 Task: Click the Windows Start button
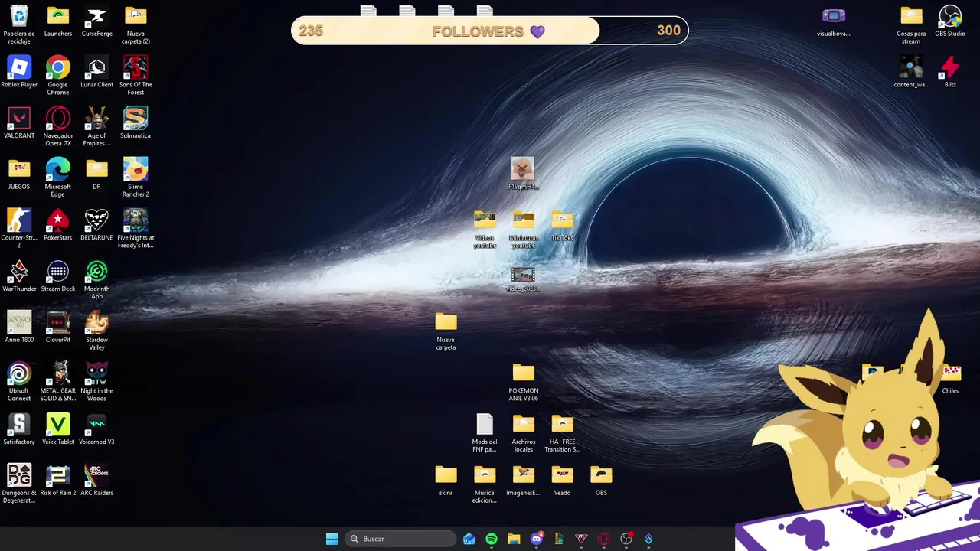point(332,539)
